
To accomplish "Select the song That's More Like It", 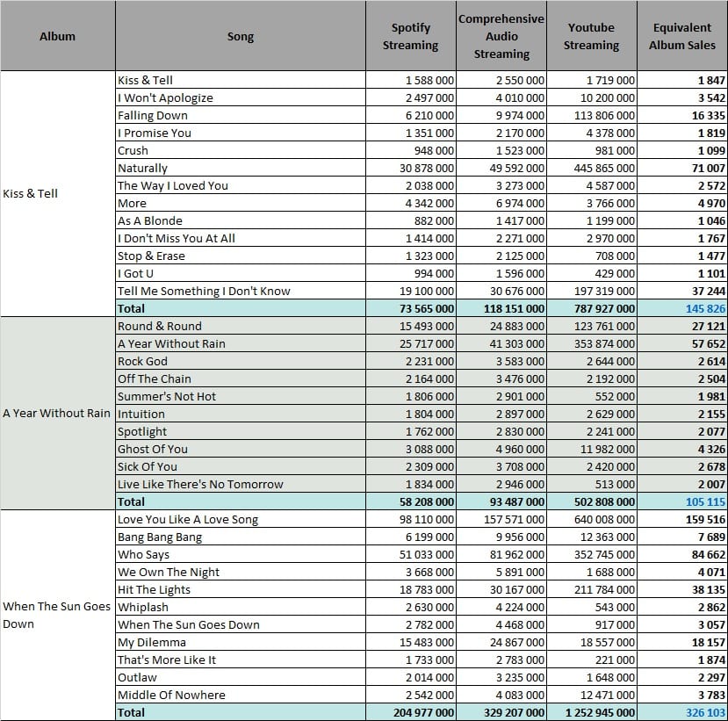I will (x=241, y=660).
